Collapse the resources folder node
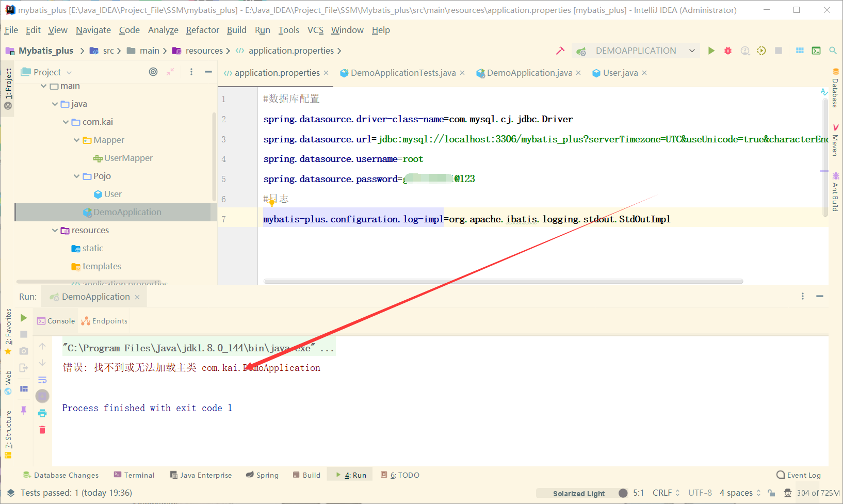 pos(55,230)
